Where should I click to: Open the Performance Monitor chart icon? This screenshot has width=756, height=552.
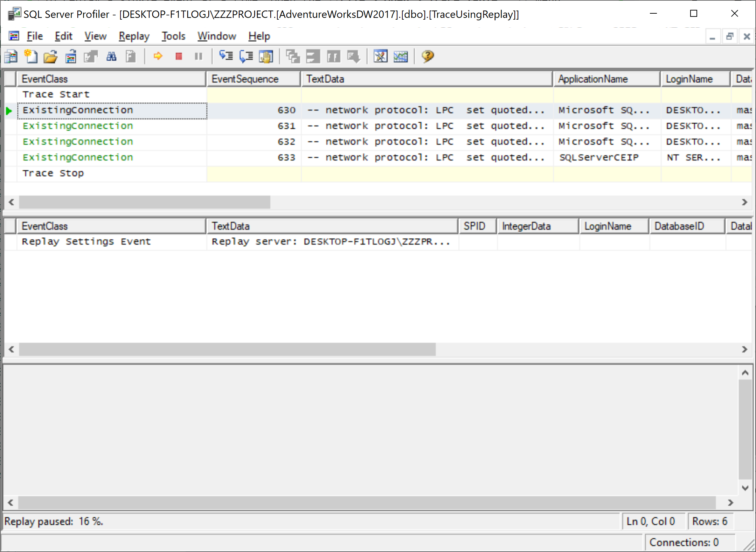pyautogui.click(x=401, y=56)
